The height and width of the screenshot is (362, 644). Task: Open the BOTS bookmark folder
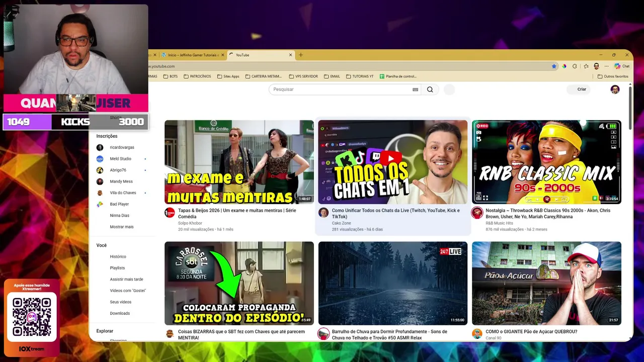point(171,76)
